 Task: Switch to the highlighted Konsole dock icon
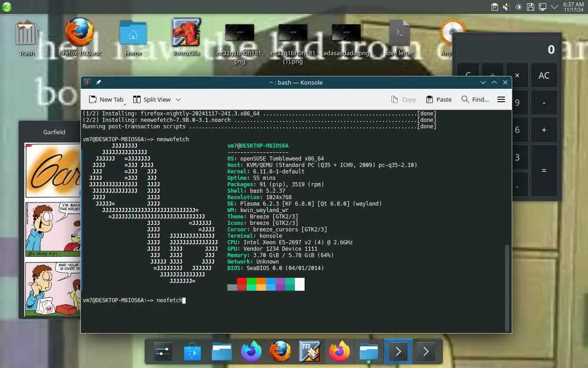tap(398, 352)
